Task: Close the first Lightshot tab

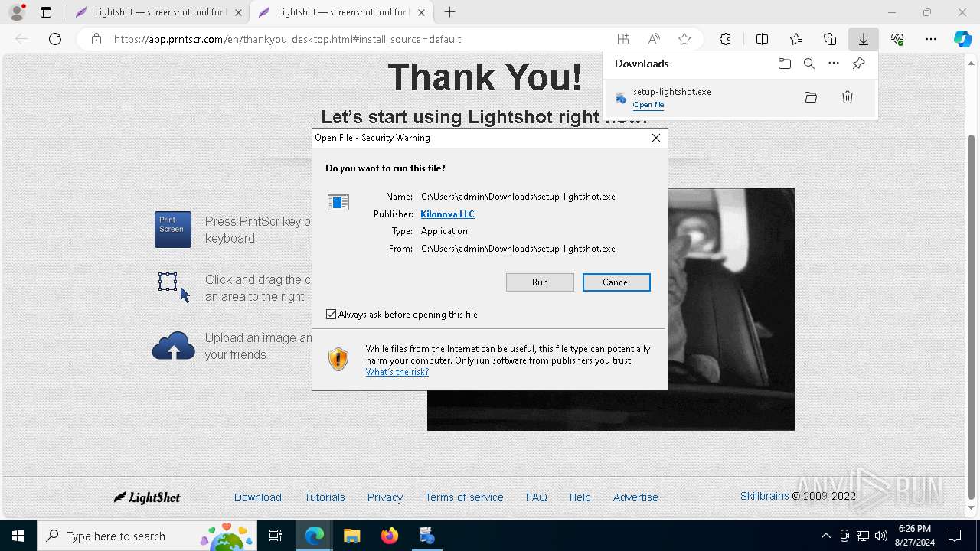Action: pos(238,12)
